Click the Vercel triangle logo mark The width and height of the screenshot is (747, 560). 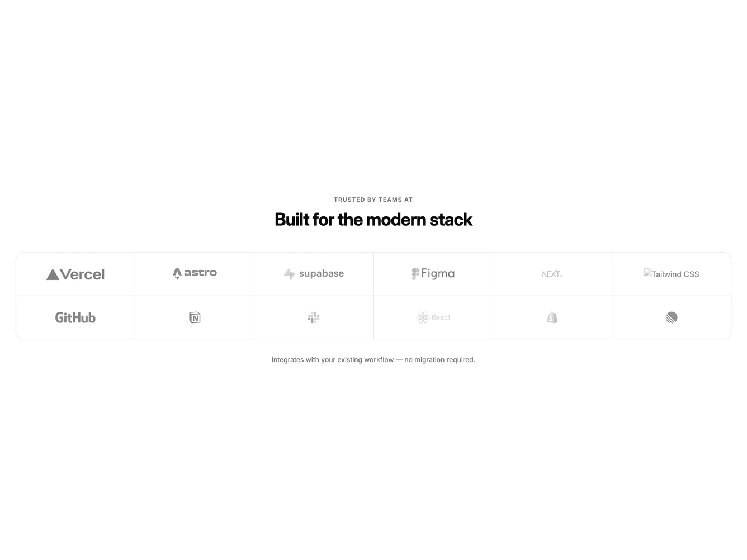[x=53, y=274]
